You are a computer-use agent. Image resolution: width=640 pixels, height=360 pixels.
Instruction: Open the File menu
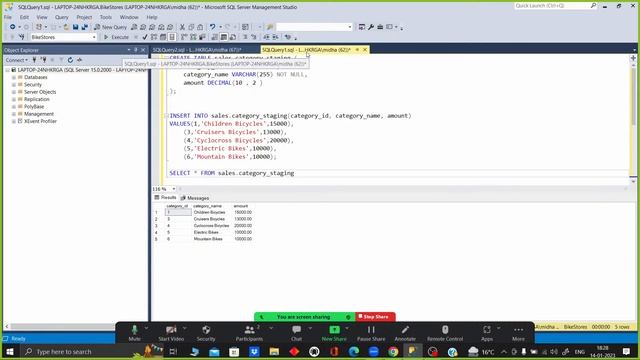[x=8, y=17]
